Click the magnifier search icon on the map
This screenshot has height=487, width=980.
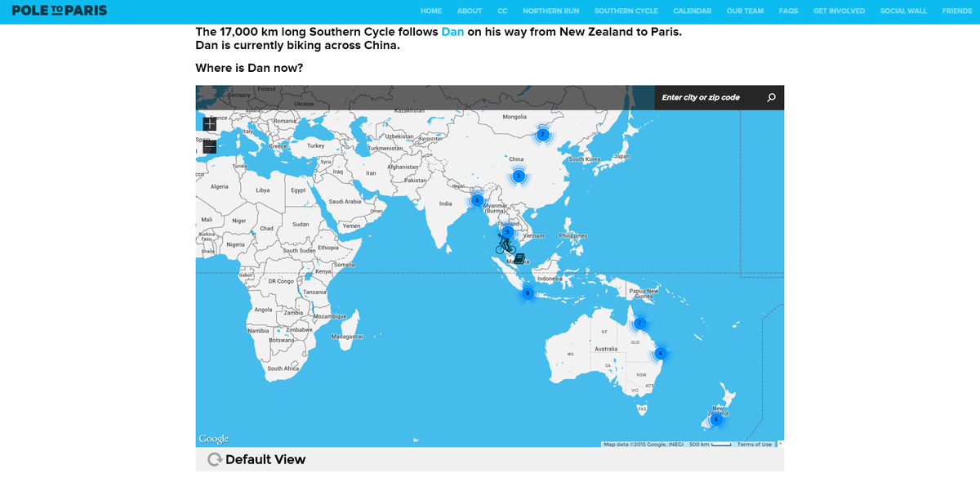click(772, 97)
